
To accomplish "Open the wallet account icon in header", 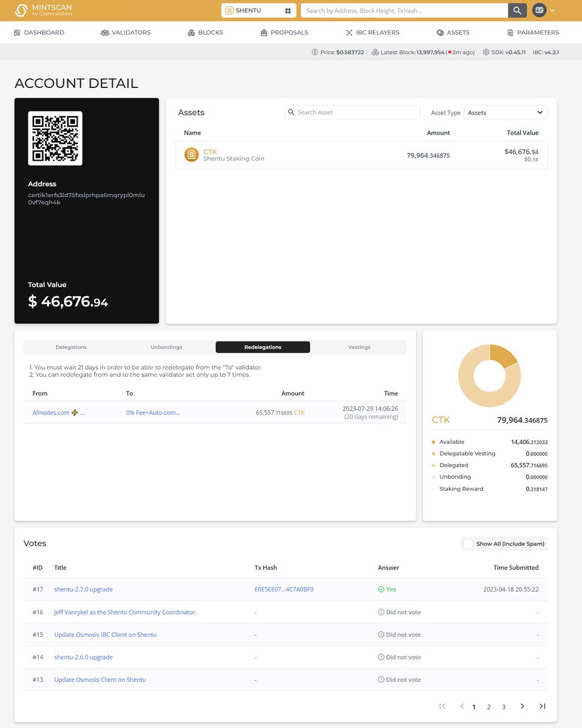I will [539, 10].
